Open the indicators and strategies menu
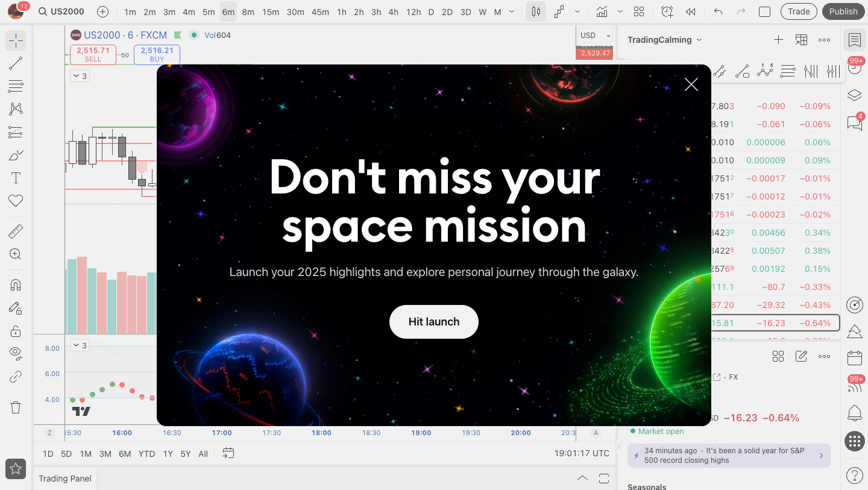 click(x=602, y=11)
